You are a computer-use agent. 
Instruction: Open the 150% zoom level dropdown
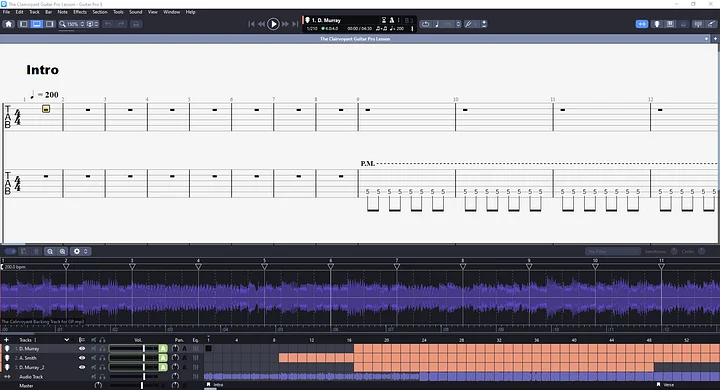[x=72, y=24]
